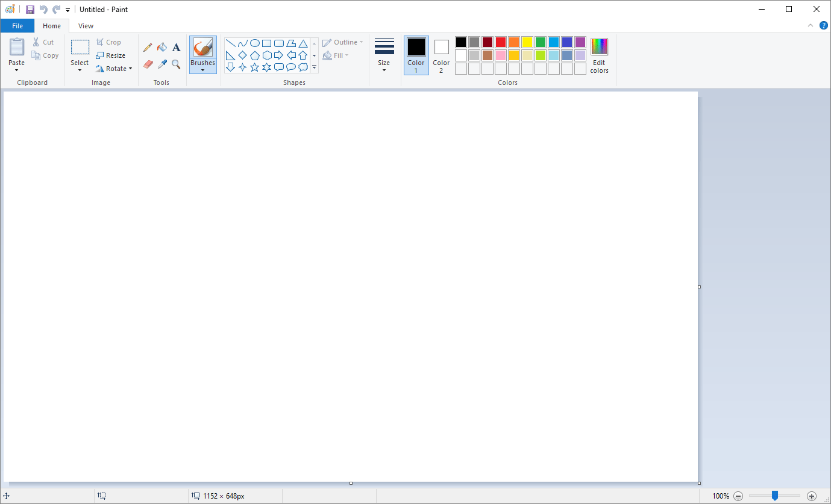Choose the Down arrow shape

tap(230, 67)
